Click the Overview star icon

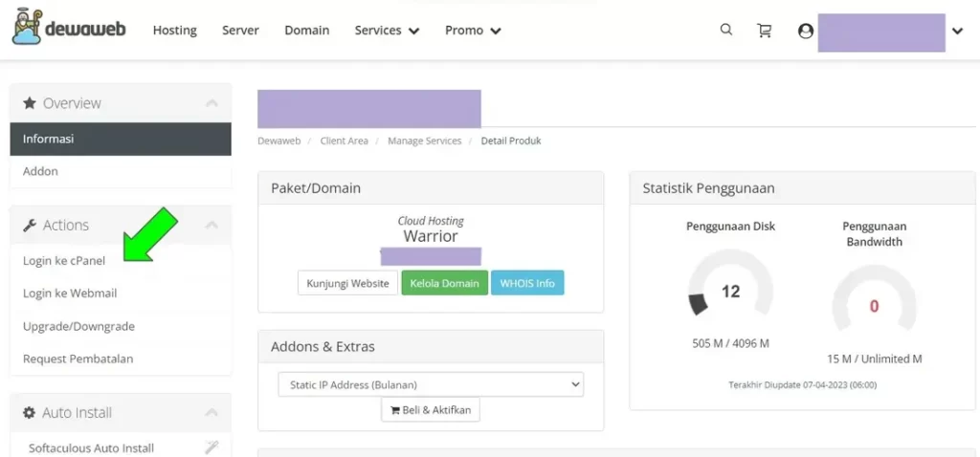tap(30, 103)
